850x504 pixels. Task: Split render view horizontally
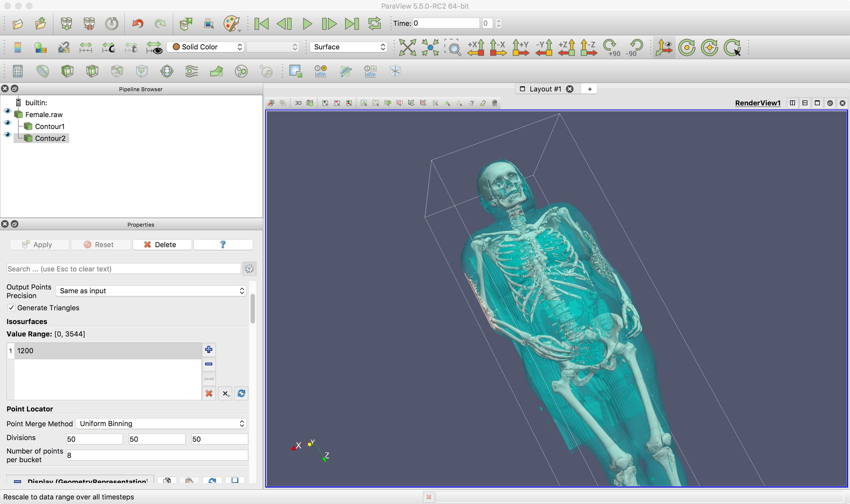tap(792, 103)
